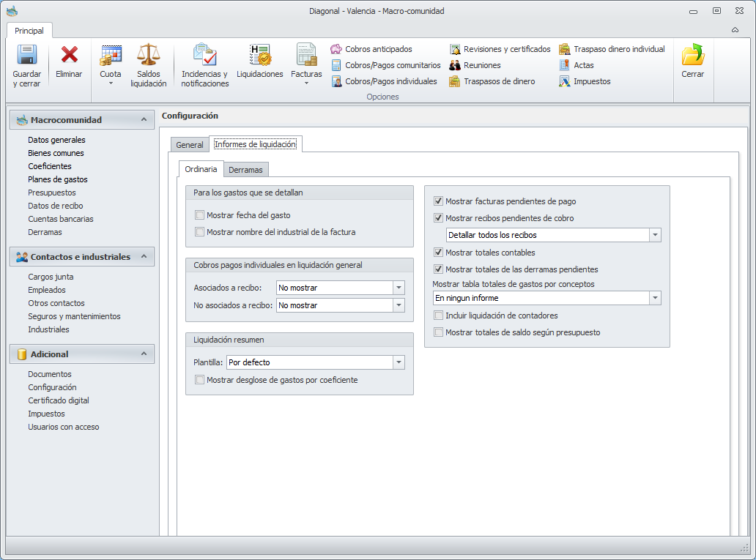Open the Plantilla Por defecto dropdown
This screenshot has width=756, height=560.
[x=399, y=362]
